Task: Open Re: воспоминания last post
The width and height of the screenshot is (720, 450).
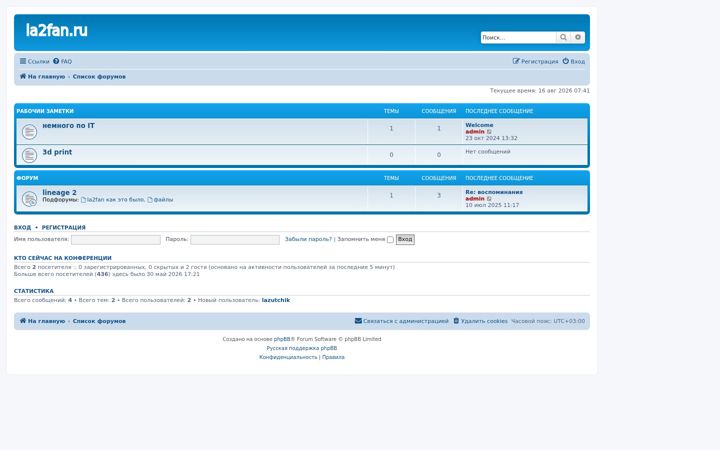Action: click(x=494, y=192)
